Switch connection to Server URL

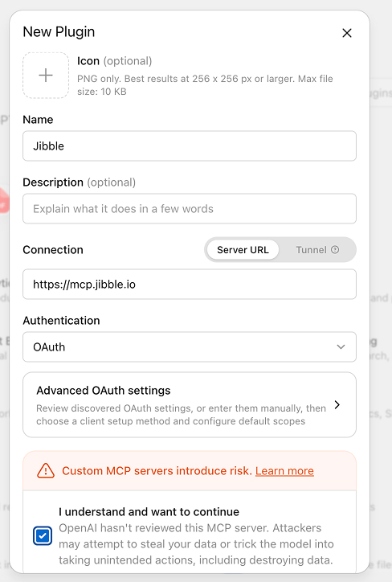pyautogui.click(x=243, y=250)
